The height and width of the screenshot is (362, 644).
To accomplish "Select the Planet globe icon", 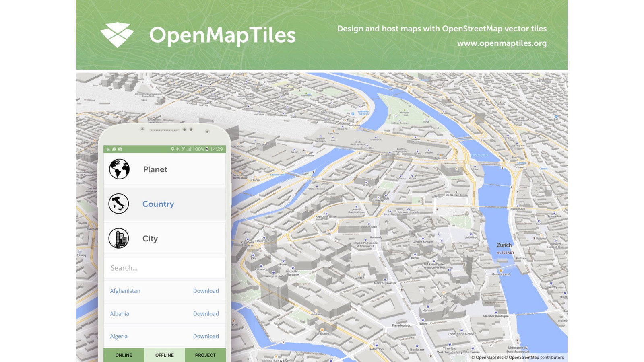I will pyautogui.click(x=119, y=169).
